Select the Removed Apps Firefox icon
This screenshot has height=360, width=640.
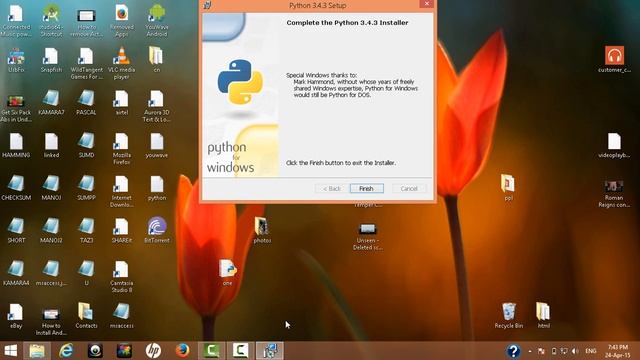pos(122,20)
